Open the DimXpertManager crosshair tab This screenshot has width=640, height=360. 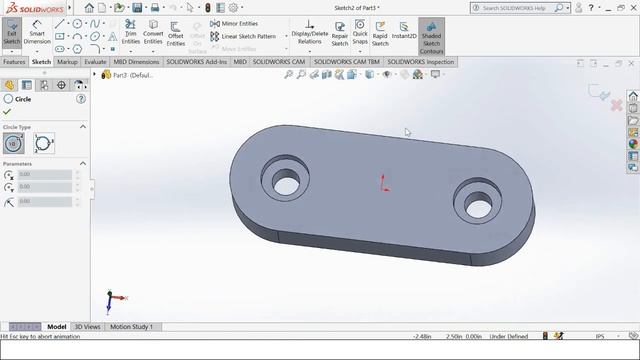(x=61, y=85)
